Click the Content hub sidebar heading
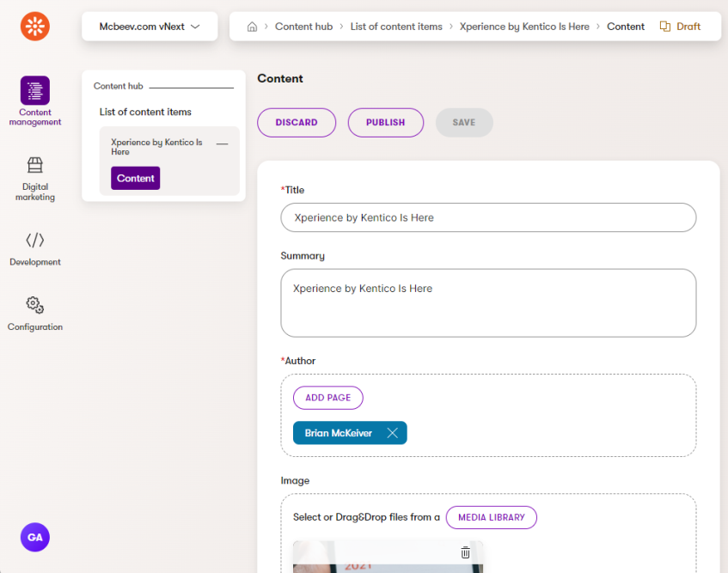728x573 pixels. click(x=119, y=86)
